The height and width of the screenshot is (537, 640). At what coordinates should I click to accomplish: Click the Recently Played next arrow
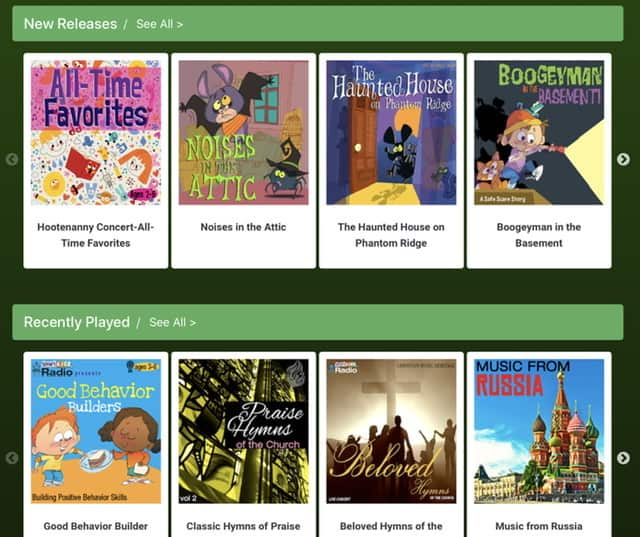click(x=623, y=458)
